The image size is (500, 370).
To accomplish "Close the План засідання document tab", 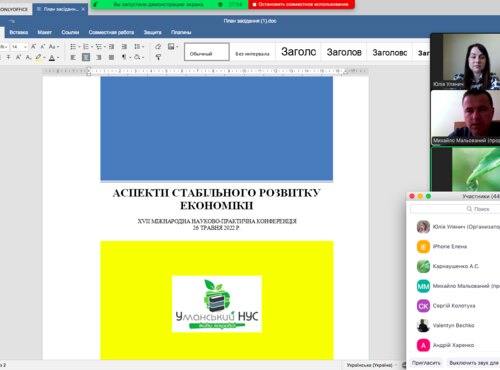I will tap(83, 9).
